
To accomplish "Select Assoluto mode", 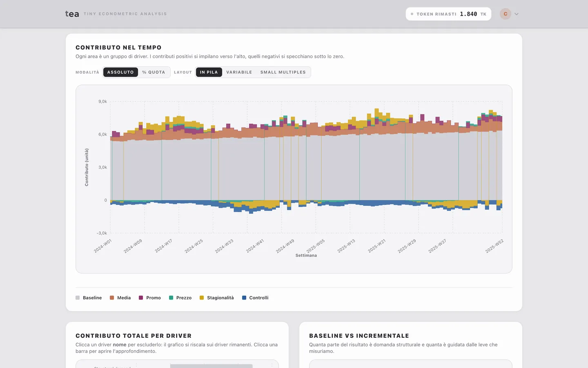I will [x=120, y=72].
